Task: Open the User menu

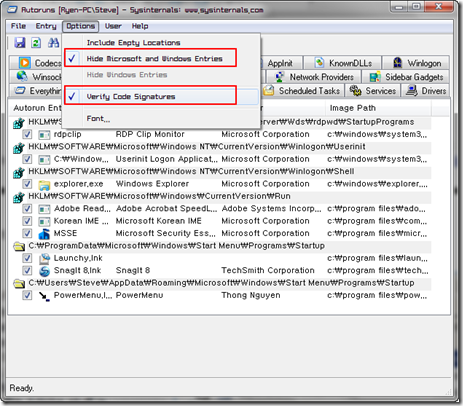Action: tap(113, 26)
